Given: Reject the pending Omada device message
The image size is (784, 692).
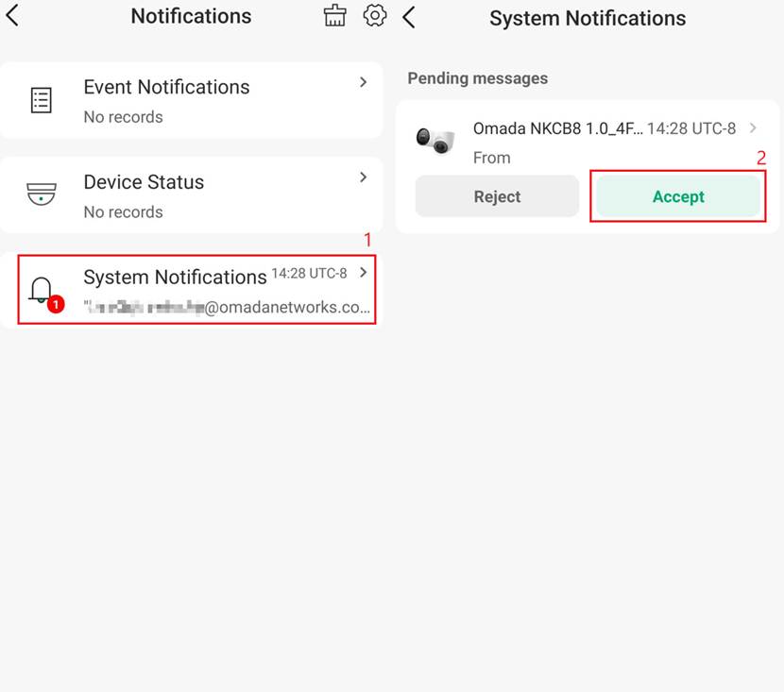Looking at the screenshot, I should [497, 196].
